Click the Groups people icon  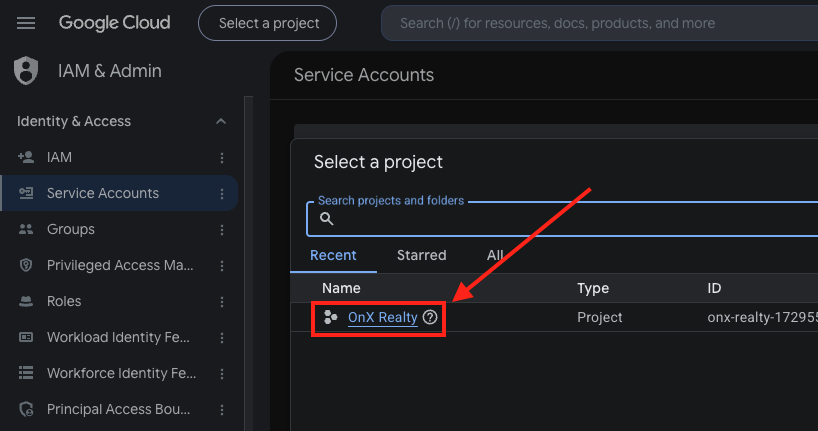26,229
